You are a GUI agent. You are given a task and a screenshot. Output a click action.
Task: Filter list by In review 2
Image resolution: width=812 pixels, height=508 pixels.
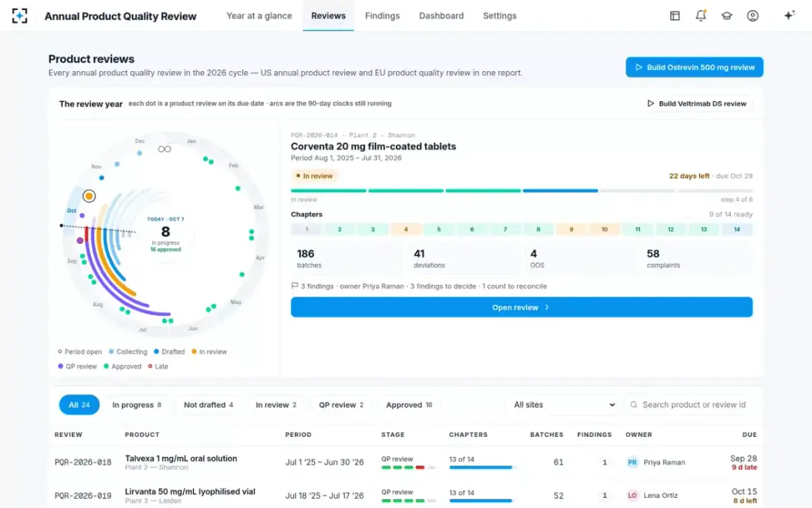click(x=276, y=405)
